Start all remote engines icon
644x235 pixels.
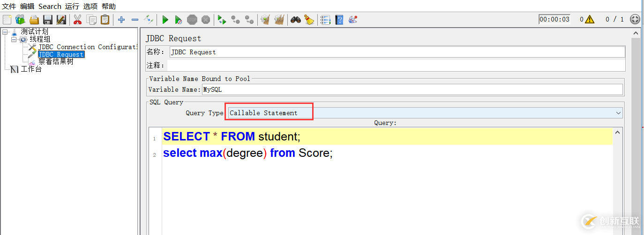pyautogui.click(x=222, y=20)
